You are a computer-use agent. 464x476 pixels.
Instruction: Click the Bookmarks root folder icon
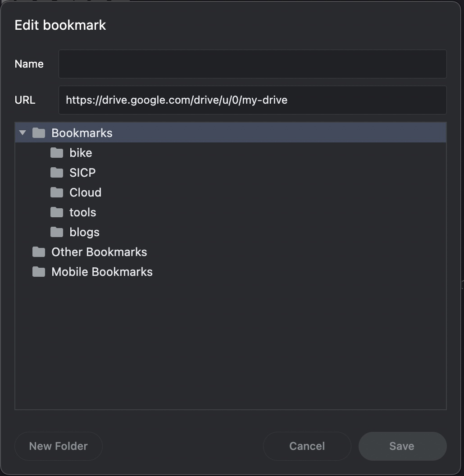pos(39,133)
